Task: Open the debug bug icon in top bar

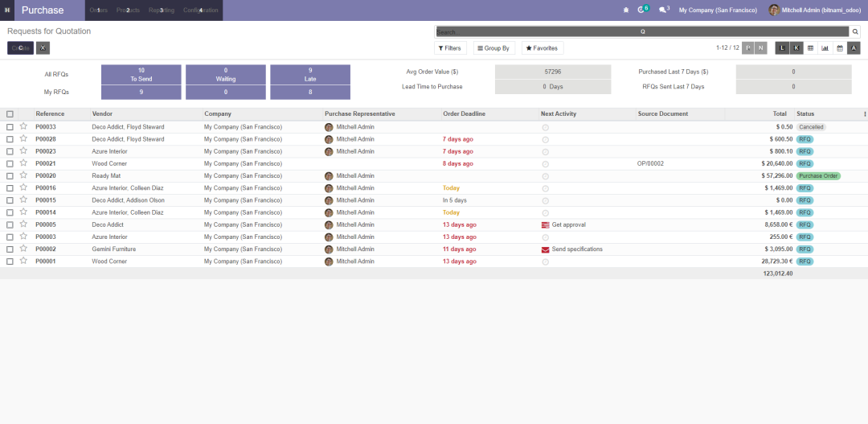Action: (626, 10)
